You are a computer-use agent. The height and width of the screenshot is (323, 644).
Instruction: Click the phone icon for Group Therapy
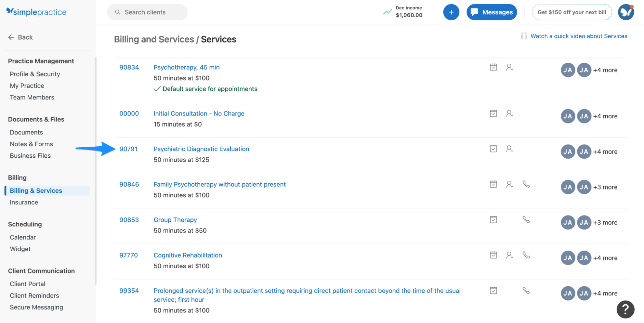526,219
